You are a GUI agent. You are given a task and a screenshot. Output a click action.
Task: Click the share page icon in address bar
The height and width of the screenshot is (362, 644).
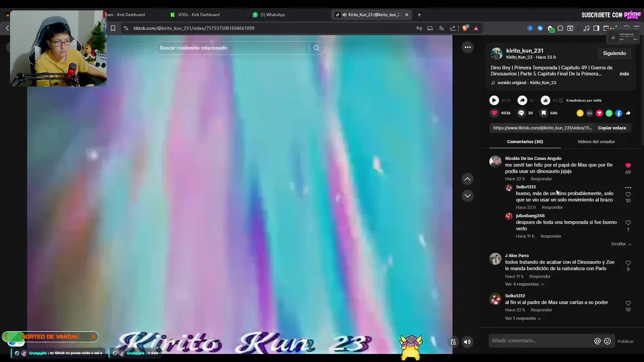[x=453, y=28]
